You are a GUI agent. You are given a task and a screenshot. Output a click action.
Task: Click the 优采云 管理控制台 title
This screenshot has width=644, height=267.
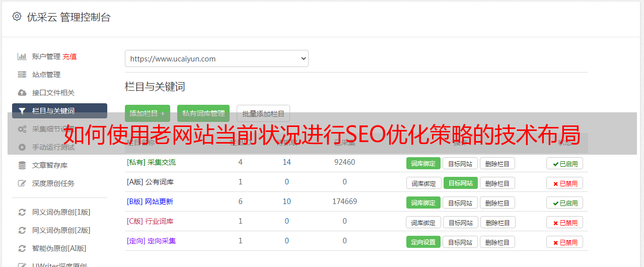pyautogui.click(x=68, y=17)
